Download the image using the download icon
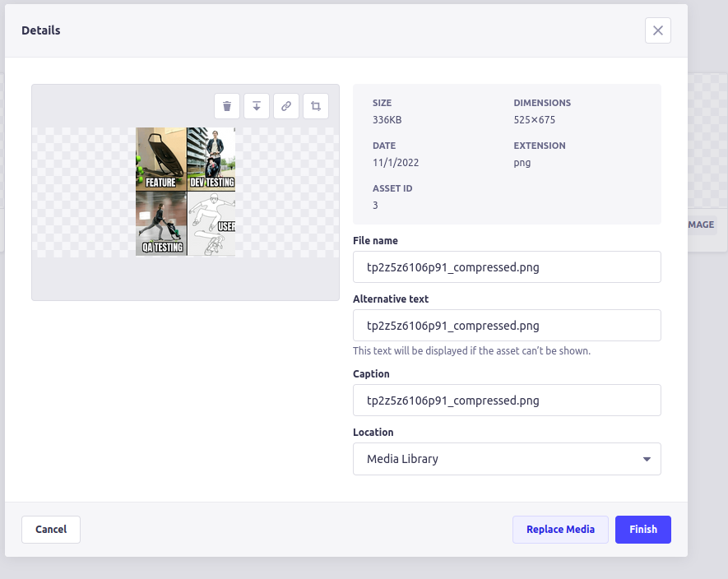 pos(257,105)
